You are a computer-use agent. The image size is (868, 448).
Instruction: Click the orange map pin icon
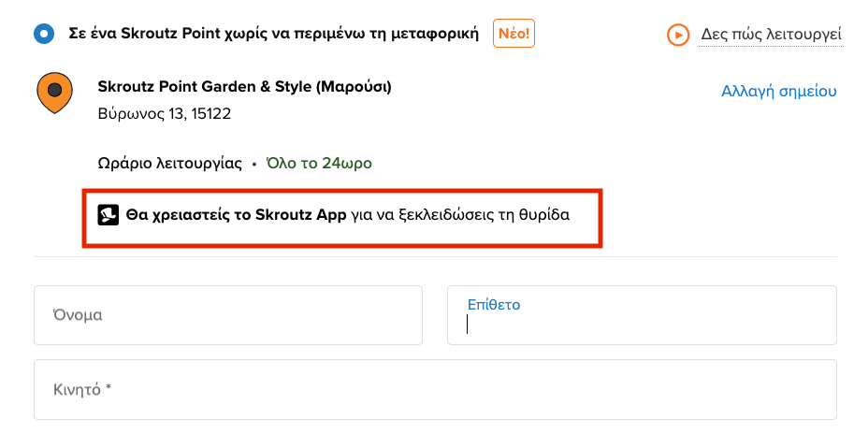(54, 93)
